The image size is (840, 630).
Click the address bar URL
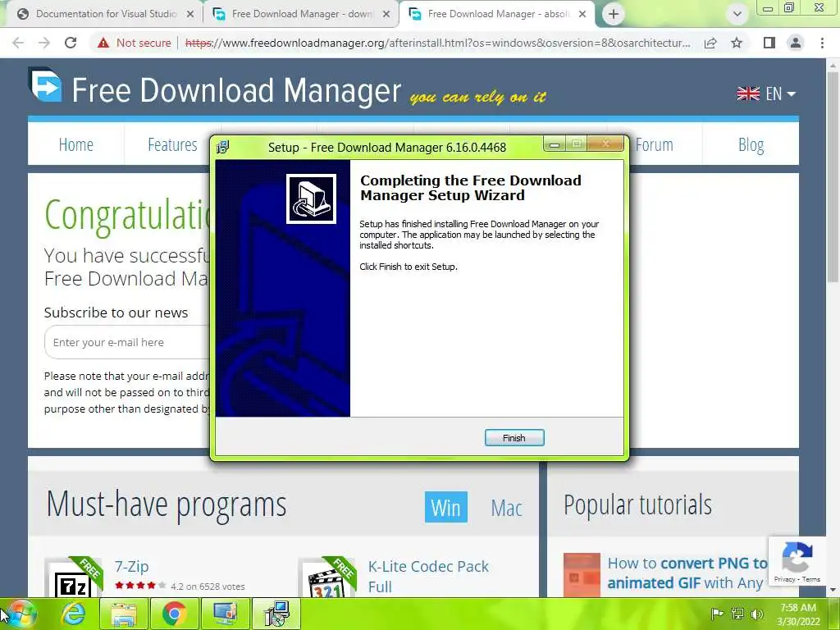pos(438,43)
